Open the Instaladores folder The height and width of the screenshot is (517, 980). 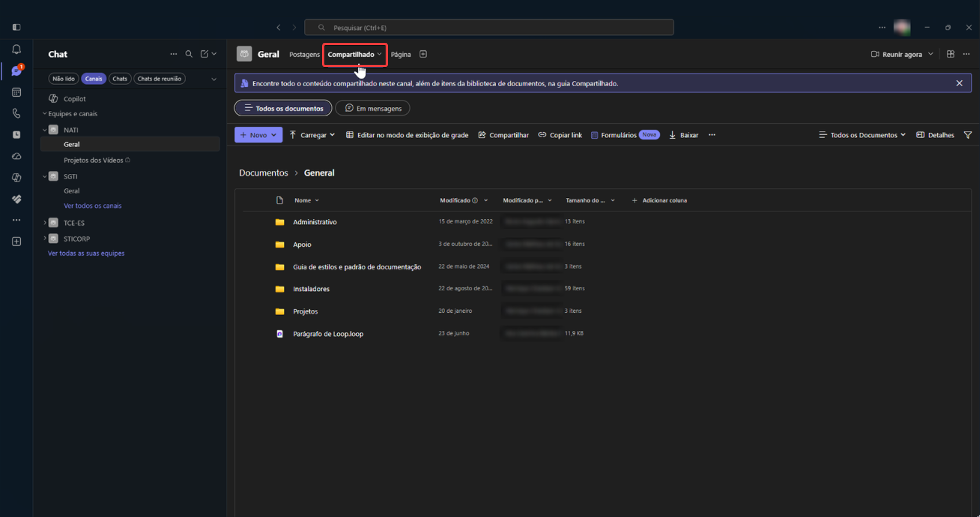(x=311, y=289)
